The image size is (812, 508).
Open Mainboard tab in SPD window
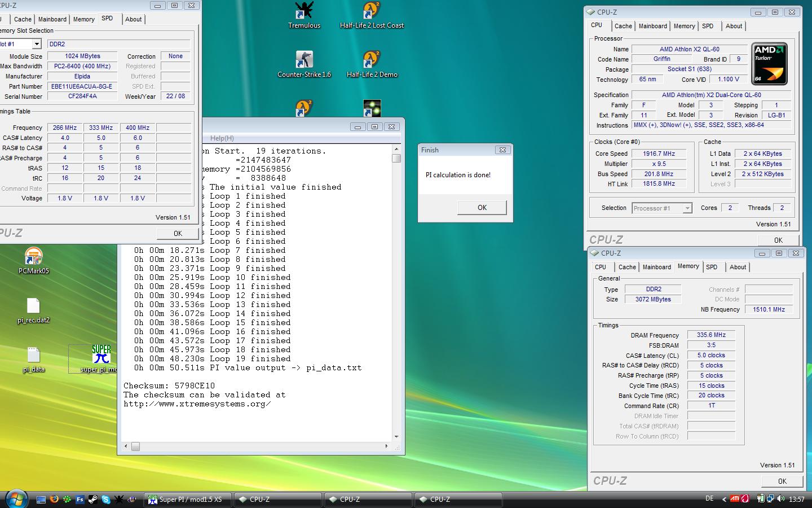(52, 19)
